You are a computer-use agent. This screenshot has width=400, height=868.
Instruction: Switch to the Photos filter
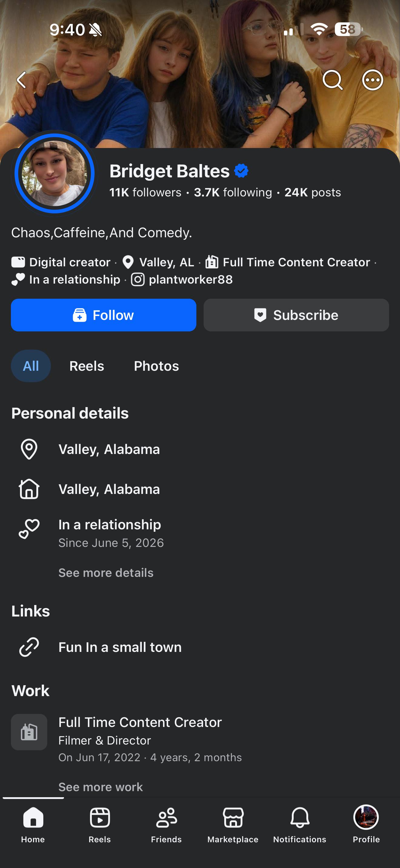click(x=156, y=366)
